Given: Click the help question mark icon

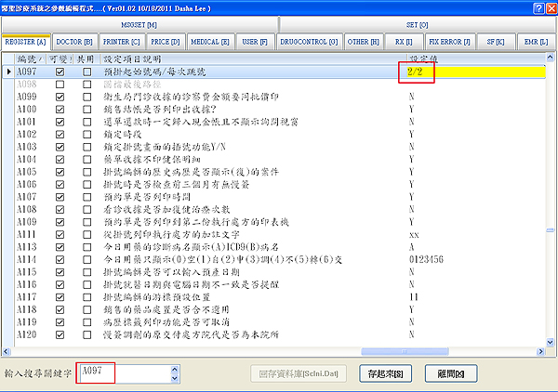Looking at the screenshot, I should pyautogui.click(x=538, y=8).
